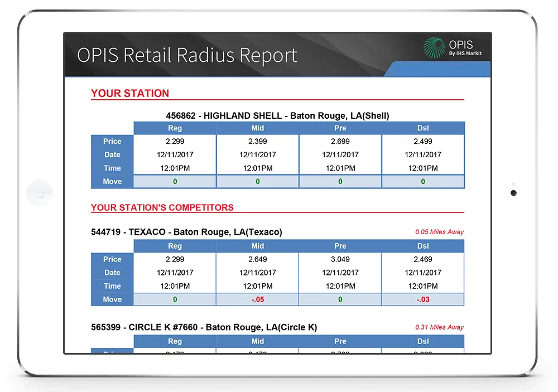Click Texaco Reg move value 0
This screenshot has width=558, height=392.
175,299
